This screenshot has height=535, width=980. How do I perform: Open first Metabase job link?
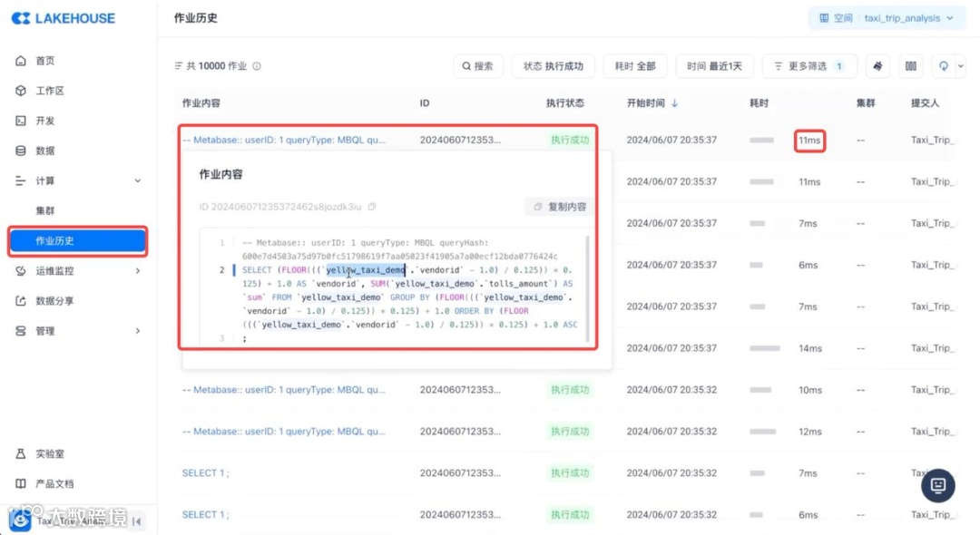pos(284,140)
